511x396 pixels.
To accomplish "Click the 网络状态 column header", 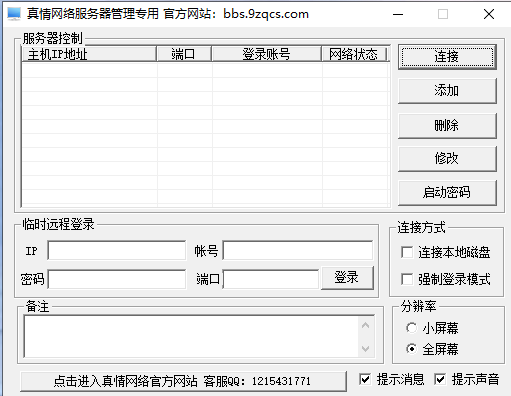I will [x=354, y=54].
